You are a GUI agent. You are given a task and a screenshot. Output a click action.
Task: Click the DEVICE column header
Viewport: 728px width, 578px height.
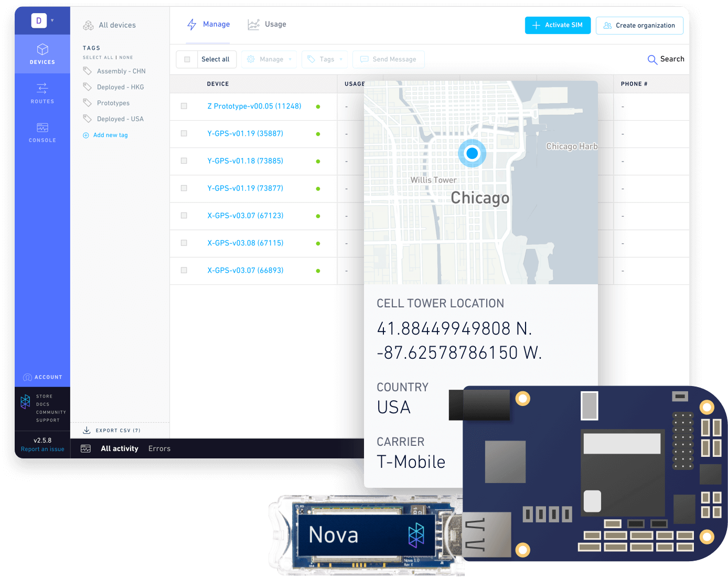click(218, 84)
